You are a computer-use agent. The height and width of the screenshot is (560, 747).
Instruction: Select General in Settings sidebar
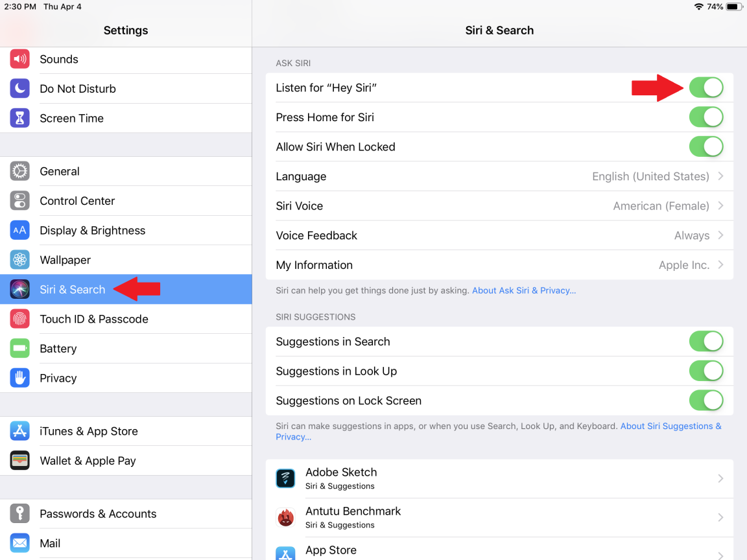(x=60, y=171)
